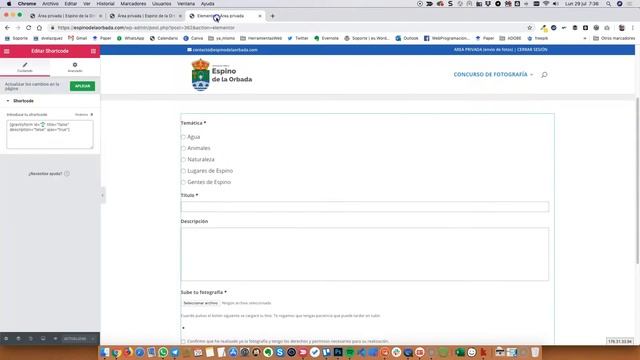Switch to the Contenido tab with the pencil icon
This screenshot has height=360, width=640.
click(25, 67)
